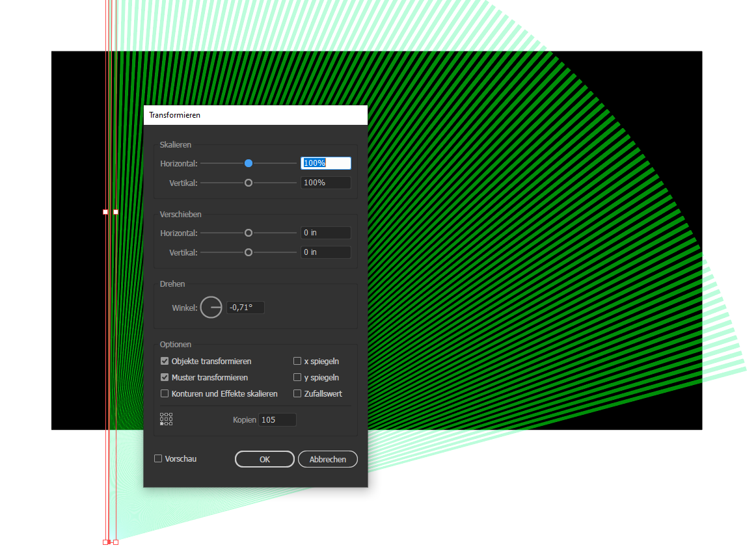Select the highlighted 100% horizontal scale field
The height and width of the screenshot is (554, 756).
(325, 163)
